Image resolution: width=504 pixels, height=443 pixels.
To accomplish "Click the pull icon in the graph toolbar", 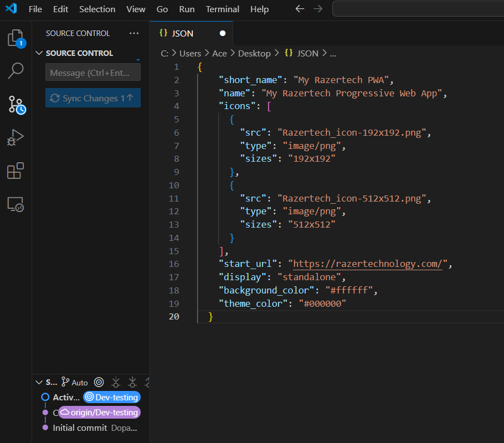I will pyautogui.click(x=132, y=382).
